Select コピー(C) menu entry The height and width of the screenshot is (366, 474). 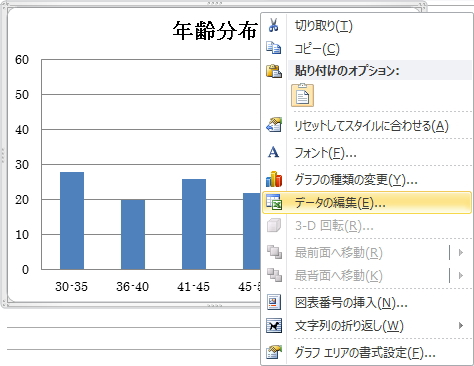click(x=367, y=48)
